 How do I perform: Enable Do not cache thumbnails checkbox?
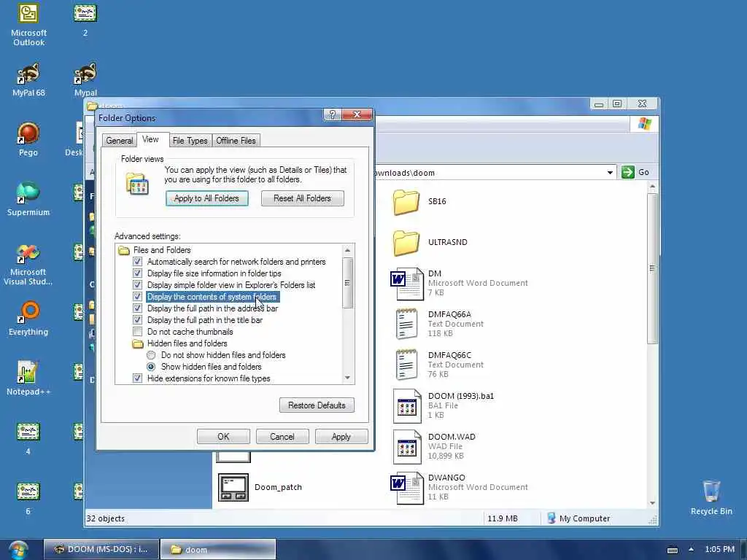pos(137,332)
